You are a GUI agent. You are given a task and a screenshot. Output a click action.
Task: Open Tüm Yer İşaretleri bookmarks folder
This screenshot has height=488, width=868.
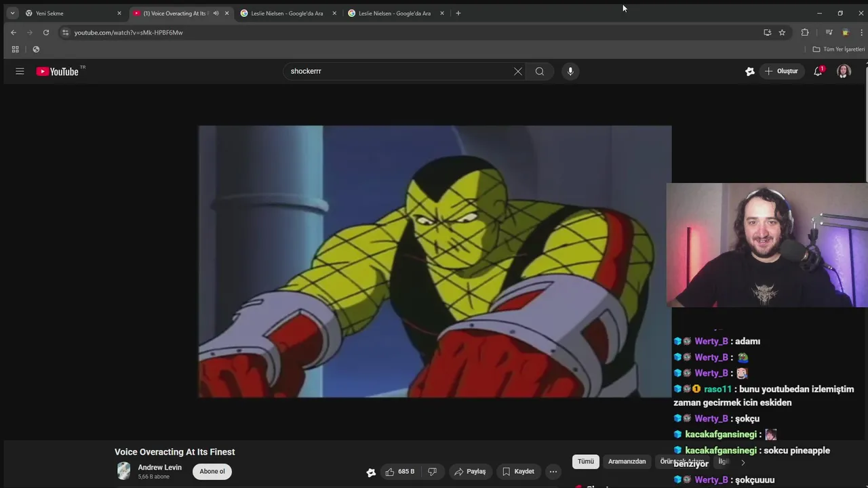coord(839,49)
